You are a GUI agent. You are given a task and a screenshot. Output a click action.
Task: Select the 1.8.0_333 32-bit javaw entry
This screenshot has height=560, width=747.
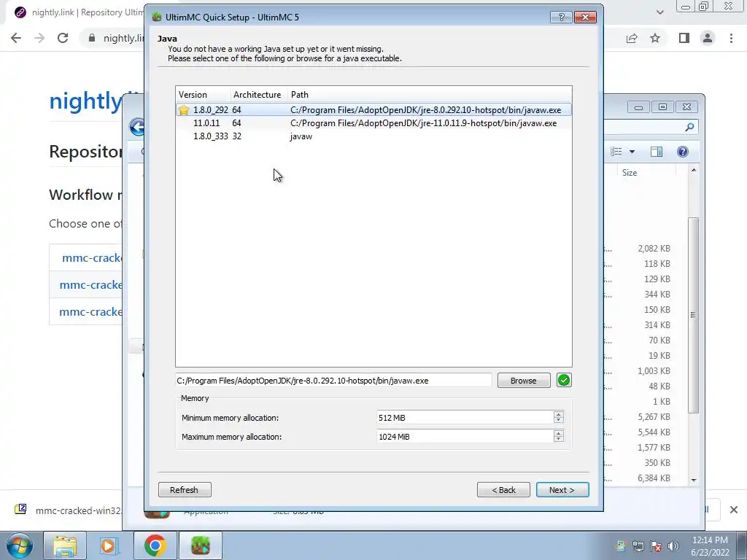374,136
